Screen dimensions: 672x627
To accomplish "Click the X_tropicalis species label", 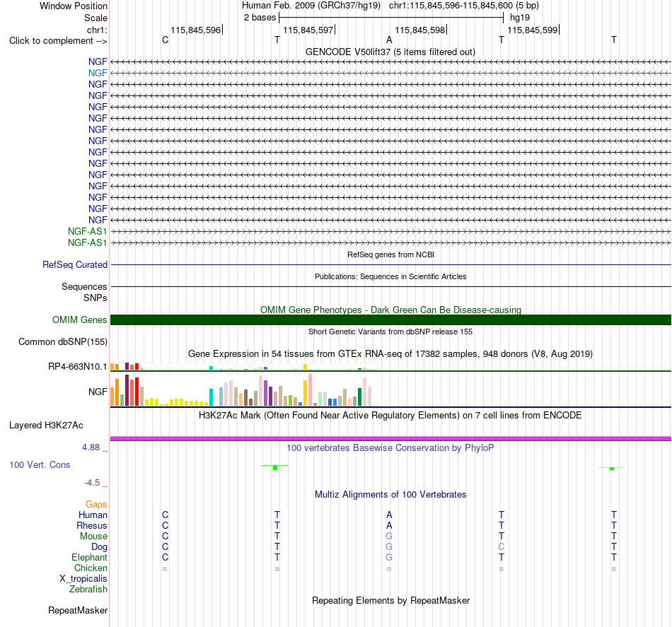I will point(83,579).
